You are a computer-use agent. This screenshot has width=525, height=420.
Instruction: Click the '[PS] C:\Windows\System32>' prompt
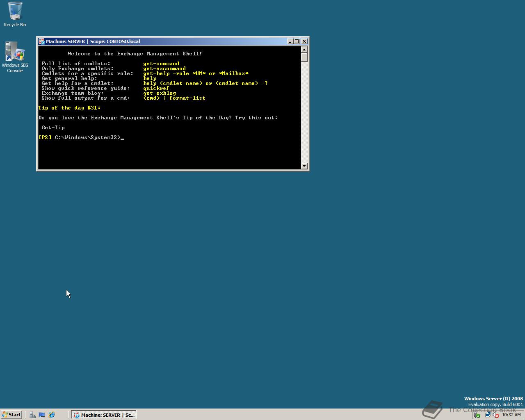click(x=80, y=137)
